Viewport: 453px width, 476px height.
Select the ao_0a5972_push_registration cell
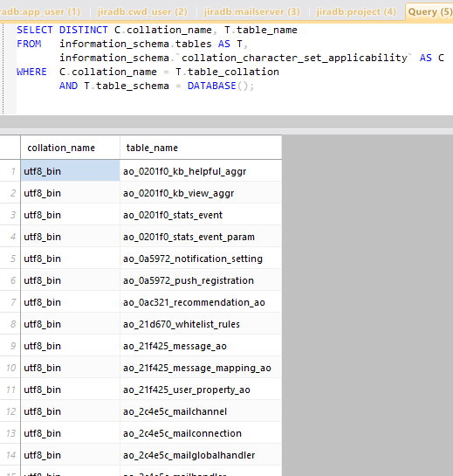[x=201, y=280]
